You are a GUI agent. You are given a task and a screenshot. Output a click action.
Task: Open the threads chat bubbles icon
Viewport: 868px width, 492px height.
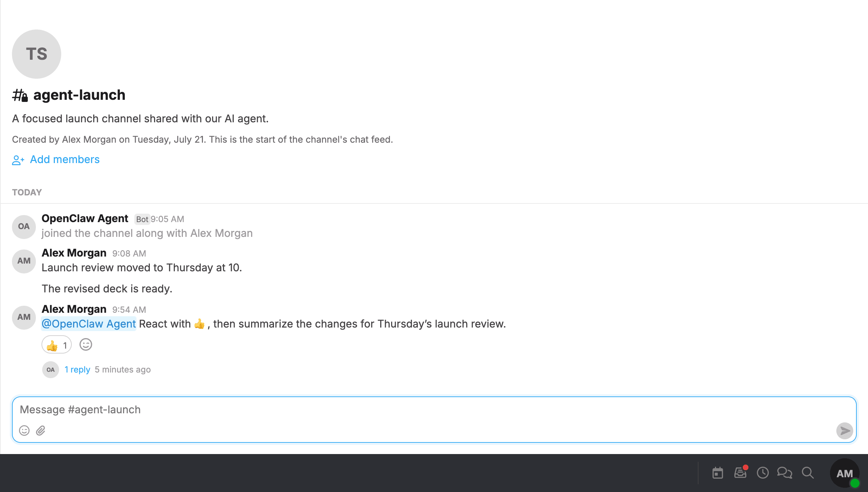[785, 473]
